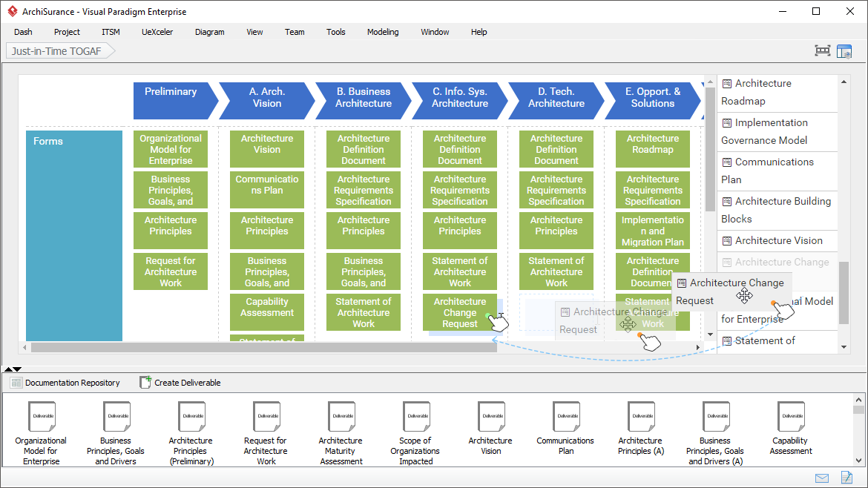Click Capability Assessment green box
Image resolution: width=868 pixels, height=488 pixels.
tap(267, 313)
